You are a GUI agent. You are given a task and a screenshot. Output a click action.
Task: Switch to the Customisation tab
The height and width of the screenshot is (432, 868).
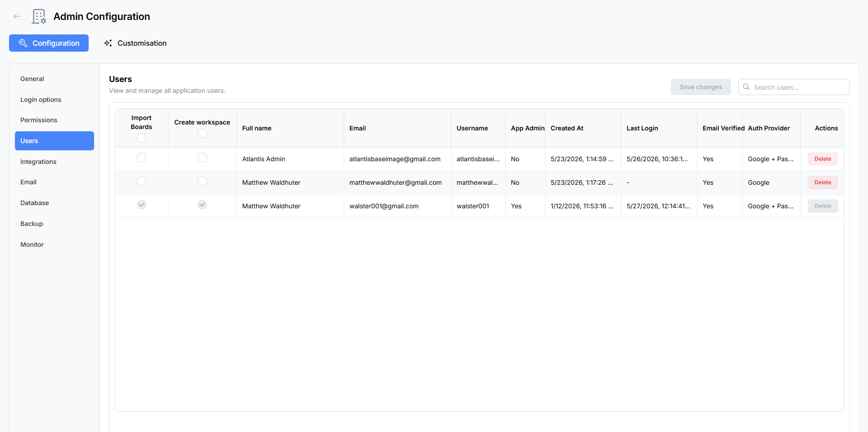(x=135, y=43)
